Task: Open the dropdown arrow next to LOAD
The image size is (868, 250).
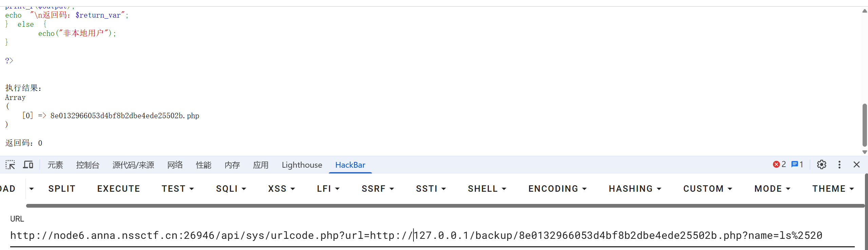Action: pos(32,189)
